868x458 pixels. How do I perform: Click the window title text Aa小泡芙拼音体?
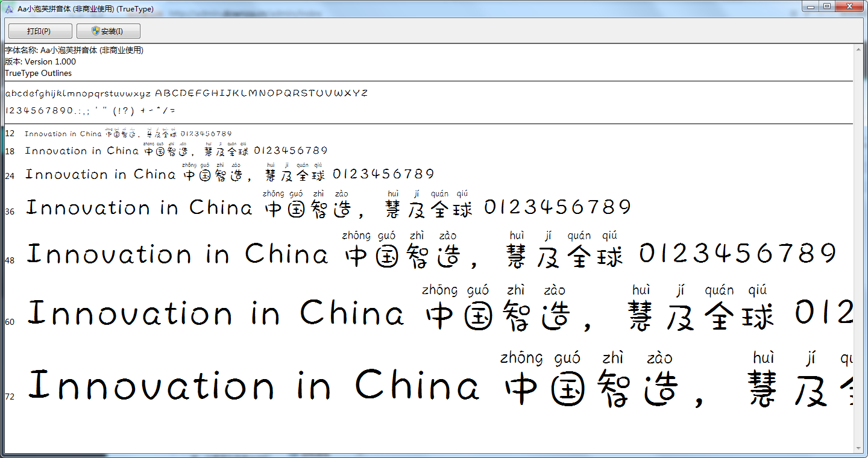[x=85, y=9]
